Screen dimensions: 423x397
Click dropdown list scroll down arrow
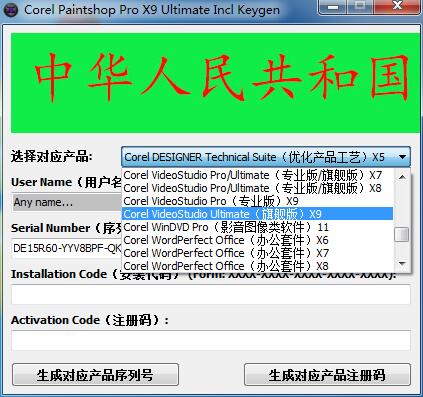click(x=402, y=264)
